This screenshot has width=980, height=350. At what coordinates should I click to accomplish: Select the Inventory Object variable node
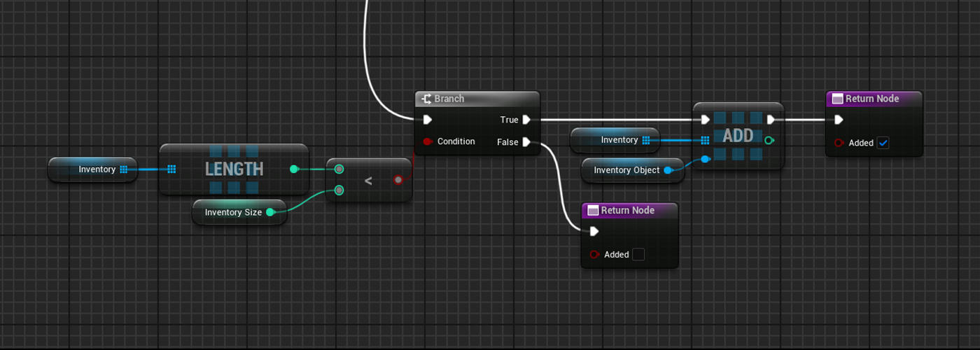coord(626,170)
